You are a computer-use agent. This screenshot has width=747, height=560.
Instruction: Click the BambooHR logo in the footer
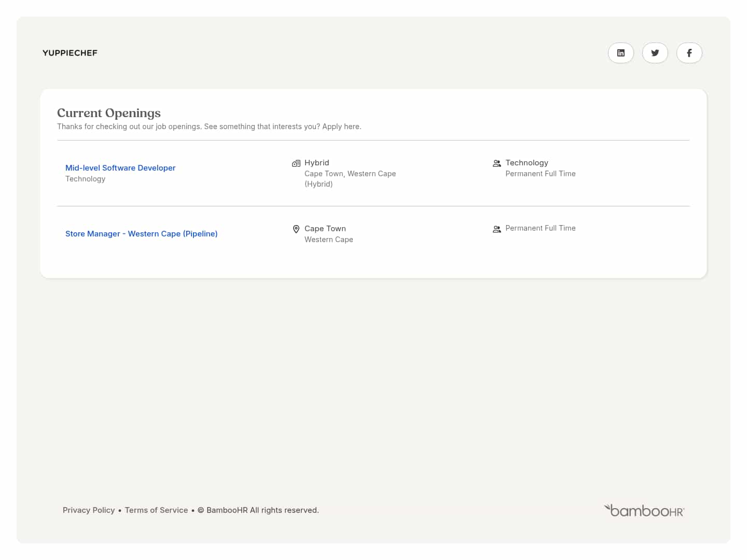(644, 511)
